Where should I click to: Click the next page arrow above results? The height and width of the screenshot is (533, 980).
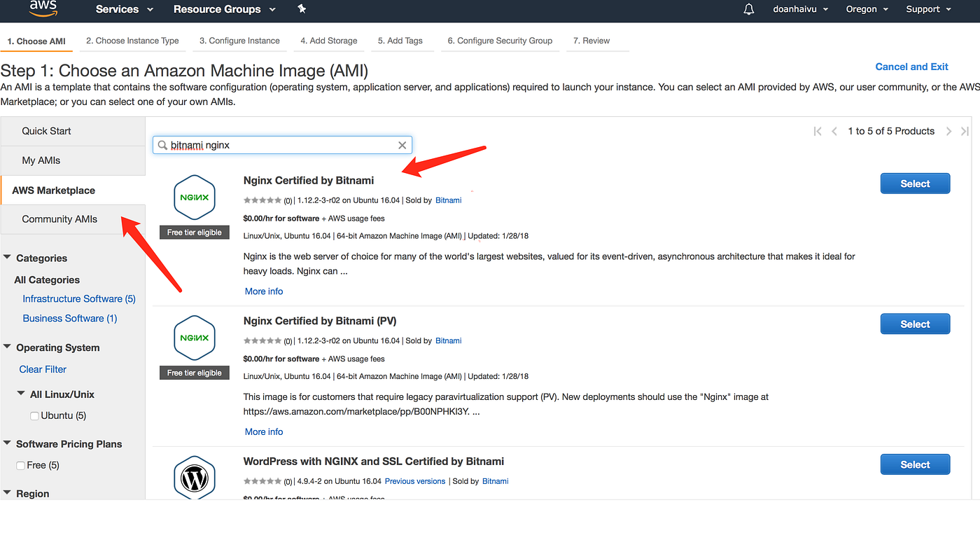tap(949, 131)
